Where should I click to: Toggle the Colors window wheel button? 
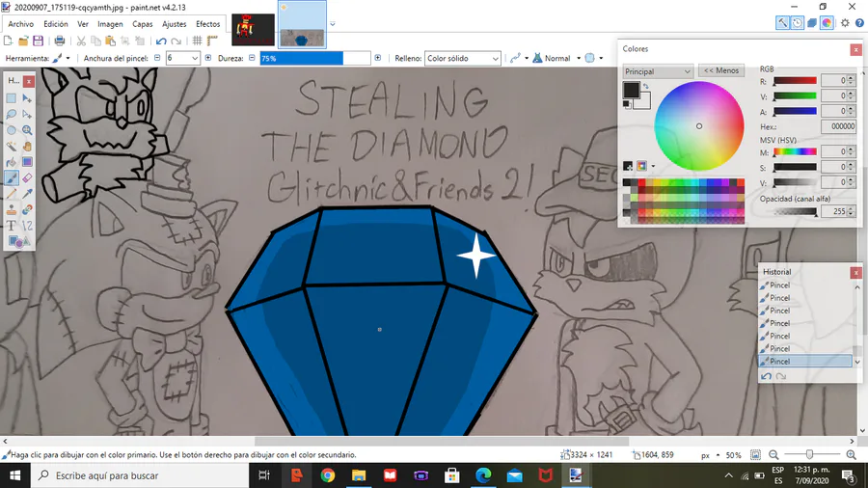827,23
